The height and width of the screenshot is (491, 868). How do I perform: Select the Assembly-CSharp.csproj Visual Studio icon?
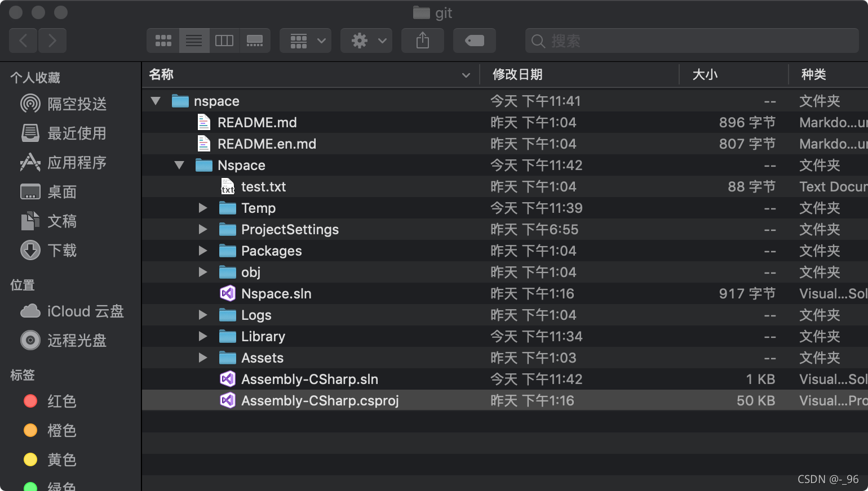[x=228, y=401]
